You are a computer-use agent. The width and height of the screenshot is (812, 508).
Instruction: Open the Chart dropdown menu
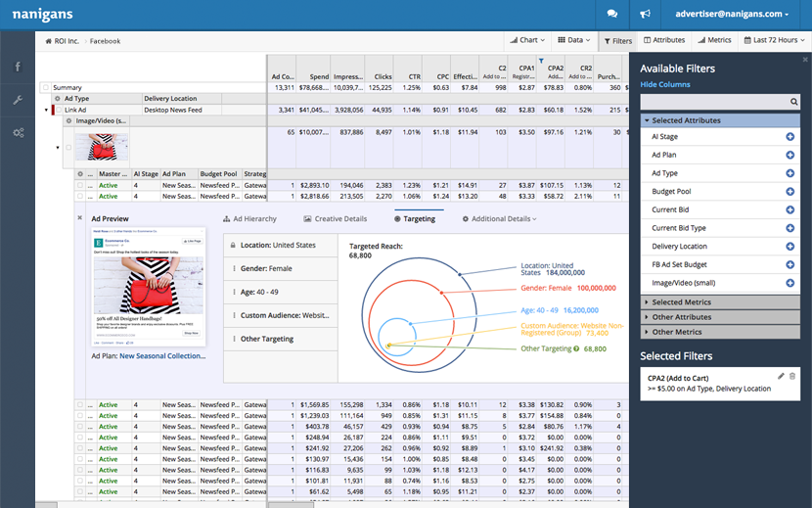(x=527, y=41)
